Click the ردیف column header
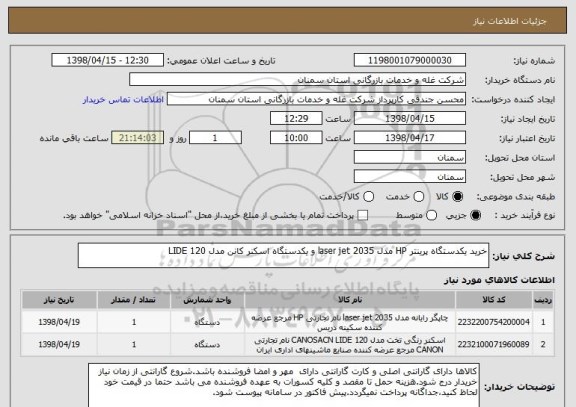Image resolution: width=576 pixels, height=407 pixels. 543,300
